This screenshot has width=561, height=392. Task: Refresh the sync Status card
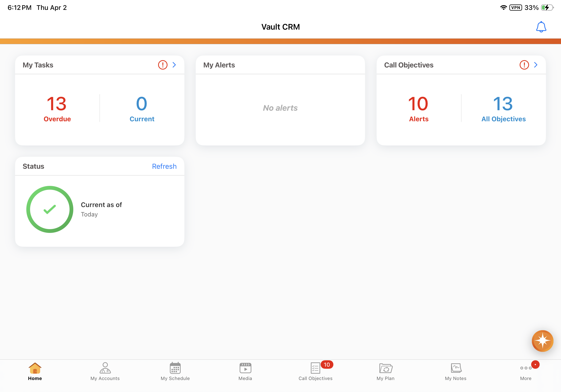click(x=164, y=166)
